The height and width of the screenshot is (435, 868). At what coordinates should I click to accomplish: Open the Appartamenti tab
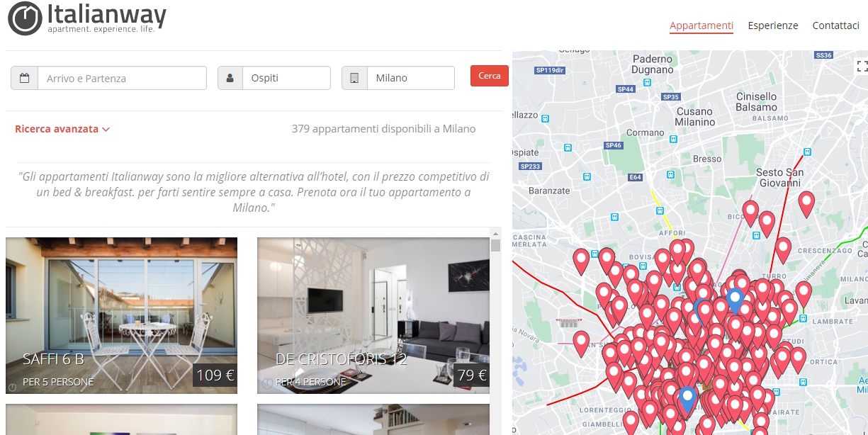[701, 26]
